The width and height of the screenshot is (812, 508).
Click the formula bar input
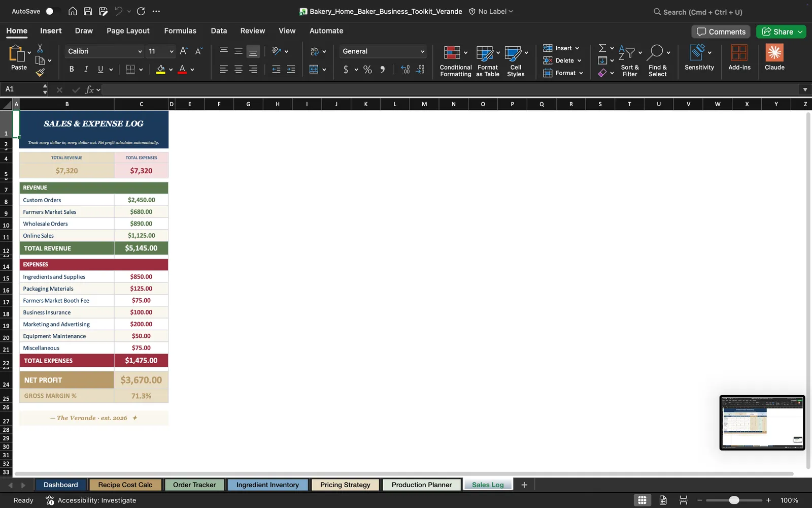tap(451, 89)
